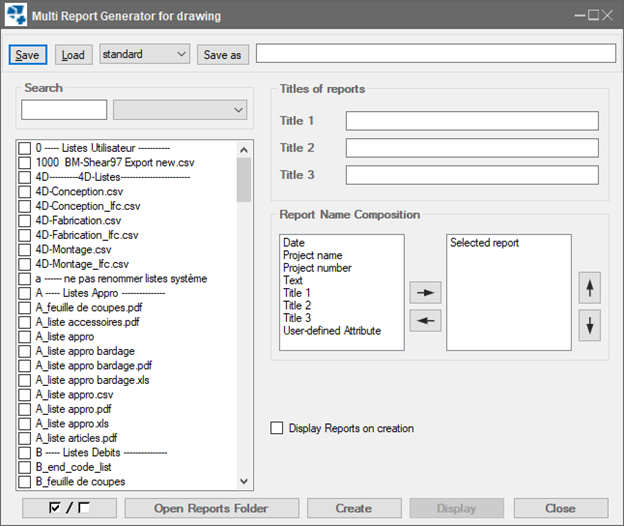Check the B_feuille de coupes report
The image size is (624, 526).
point(26,481)
